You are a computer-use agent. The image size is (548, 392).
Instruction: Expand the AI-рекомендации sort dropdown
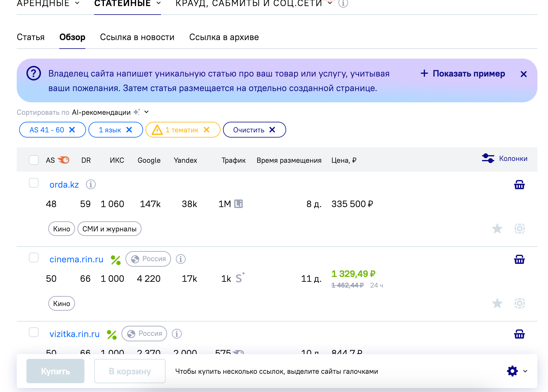coord(146,112)
